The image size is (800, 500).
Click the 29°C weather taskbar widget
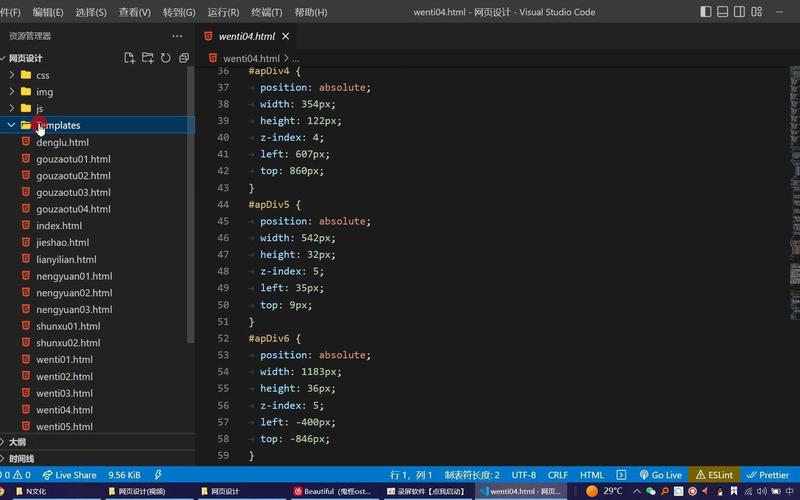(x=604, y=491)
